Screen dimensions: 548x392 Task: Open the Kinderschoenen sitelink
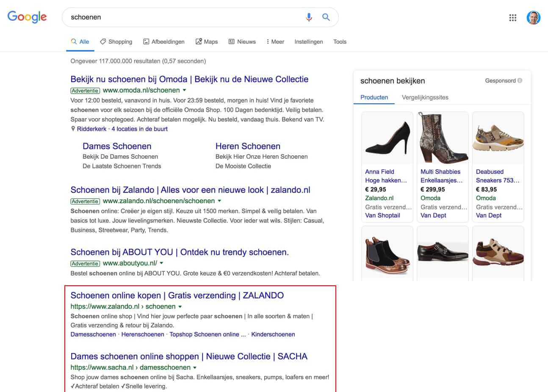273,334
